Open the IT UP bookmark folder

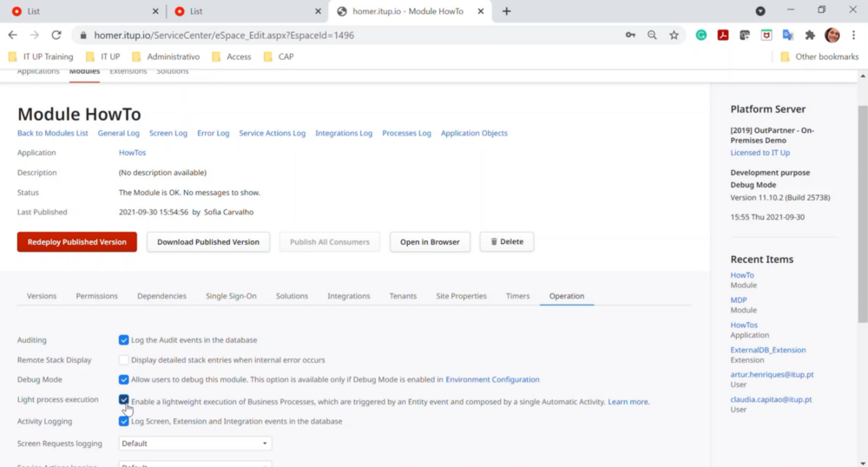[x=103, y=56]
